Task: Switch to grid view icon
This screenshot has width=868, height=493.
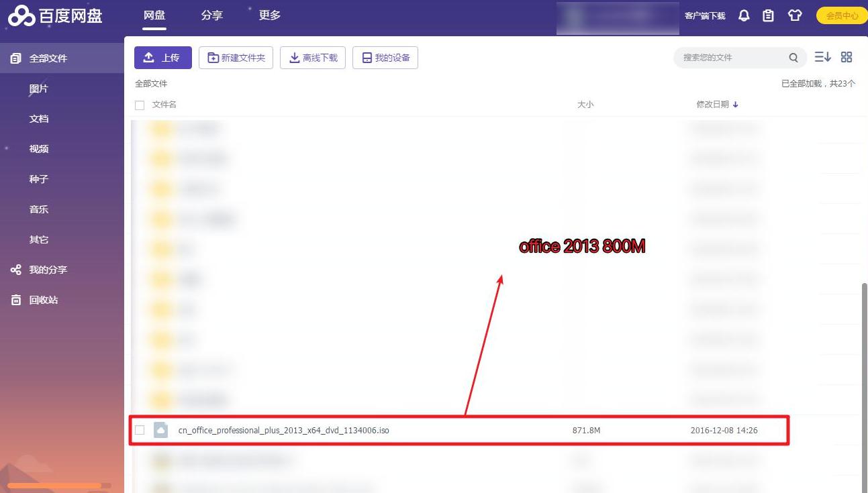Action: (847, 58)
